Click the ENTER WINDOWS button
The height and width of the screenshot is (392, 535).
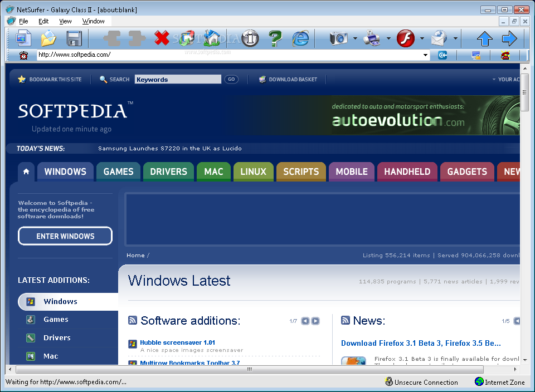click(65, 236)
